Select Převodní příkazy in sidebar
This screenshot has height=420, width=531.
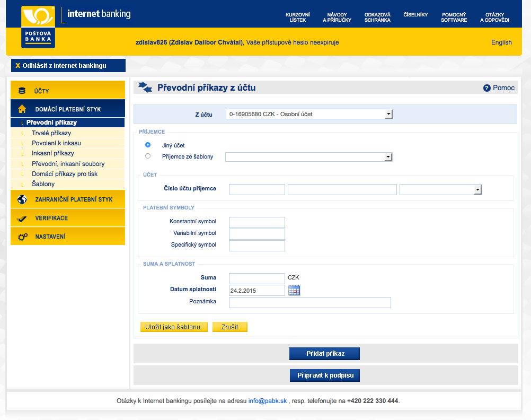coord(68,122)
